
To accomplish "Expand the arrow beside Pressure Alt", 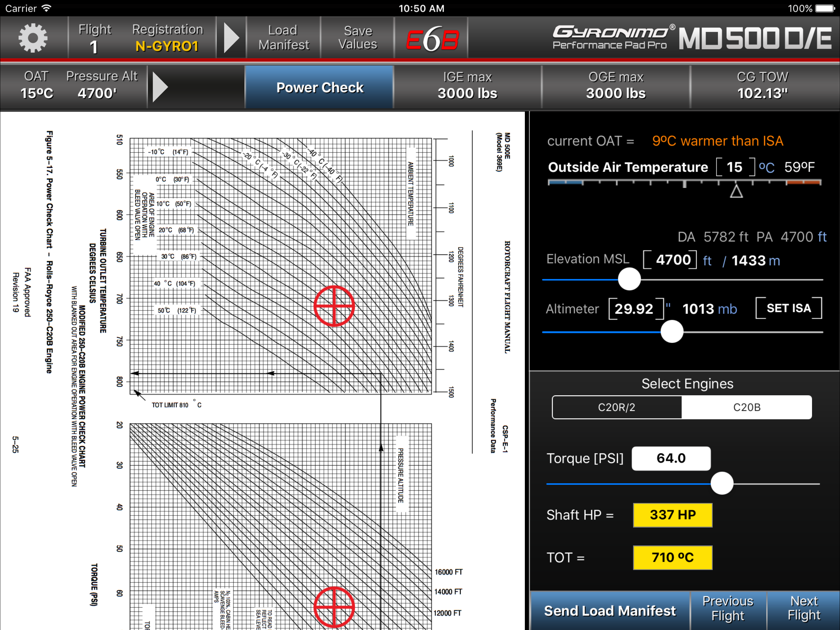I will point(160,87).
